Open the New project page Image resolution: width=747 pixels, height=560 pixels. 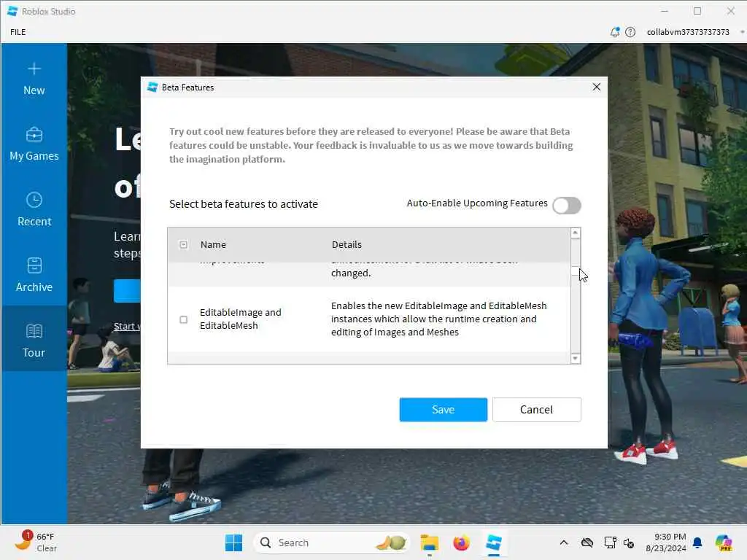(34, 79)
